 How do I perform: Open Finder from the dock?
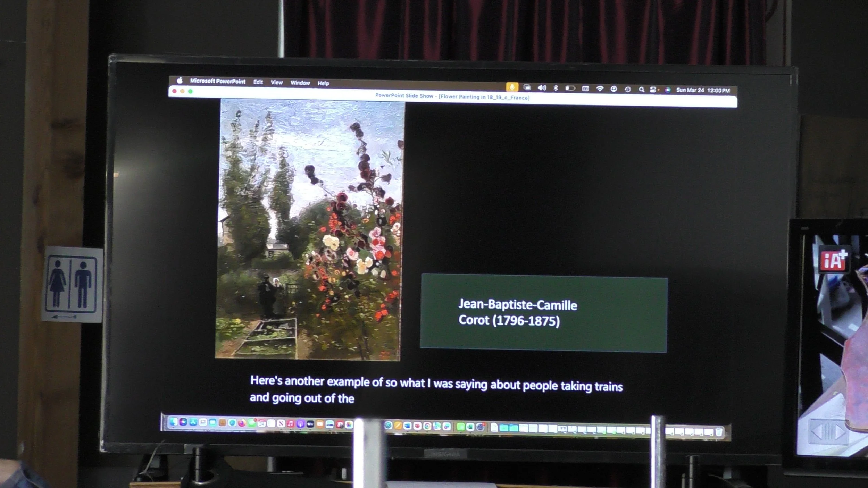(x=173, y=422)
